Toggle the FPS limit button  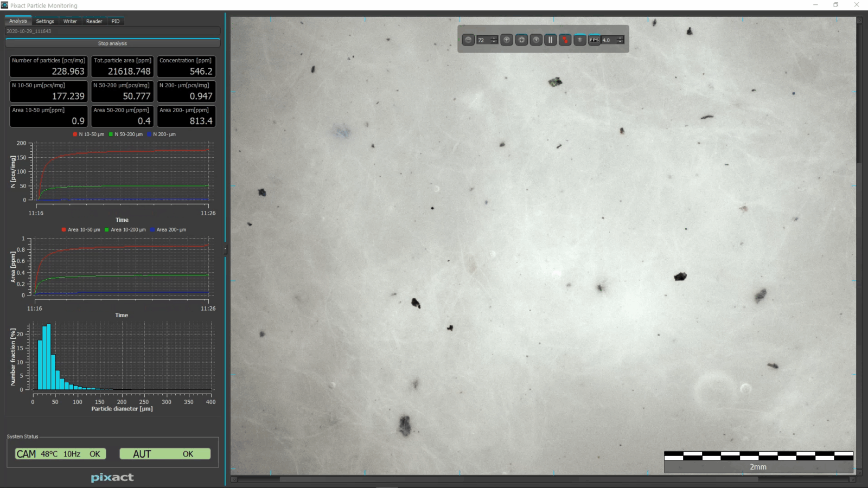[x=594, y=40]
